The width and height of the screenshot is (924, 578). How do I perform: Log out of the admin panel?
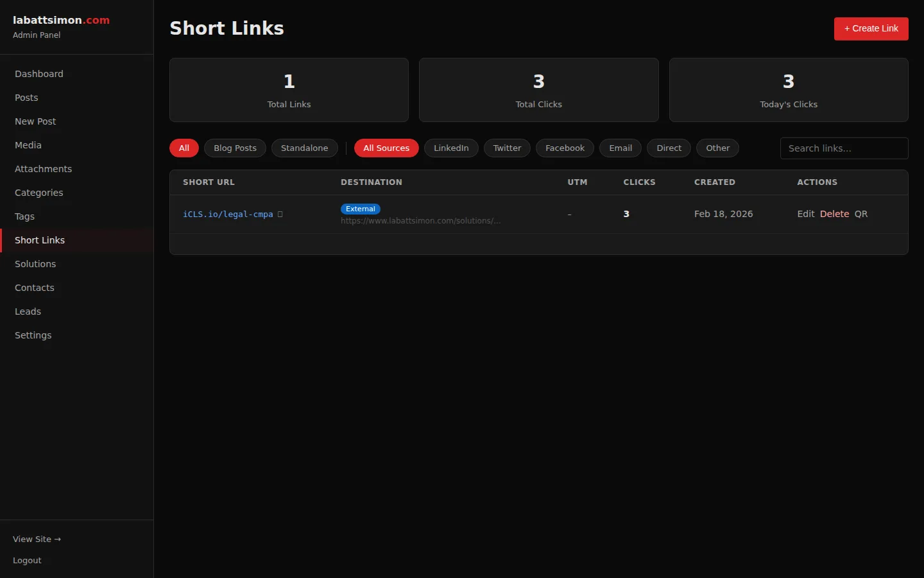[x=27, y=560]
